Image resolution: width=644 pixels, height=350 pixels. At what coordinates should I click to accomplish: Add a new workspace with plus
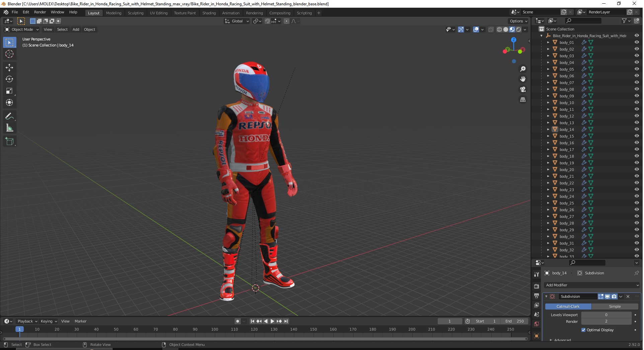tap(319, 13)
